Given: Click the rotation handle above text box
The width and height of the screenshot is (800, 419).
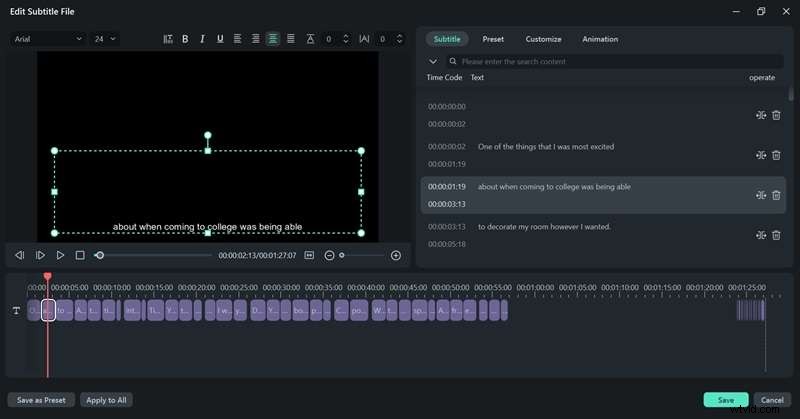Looking at the screenshot, I should coord(208,135).
